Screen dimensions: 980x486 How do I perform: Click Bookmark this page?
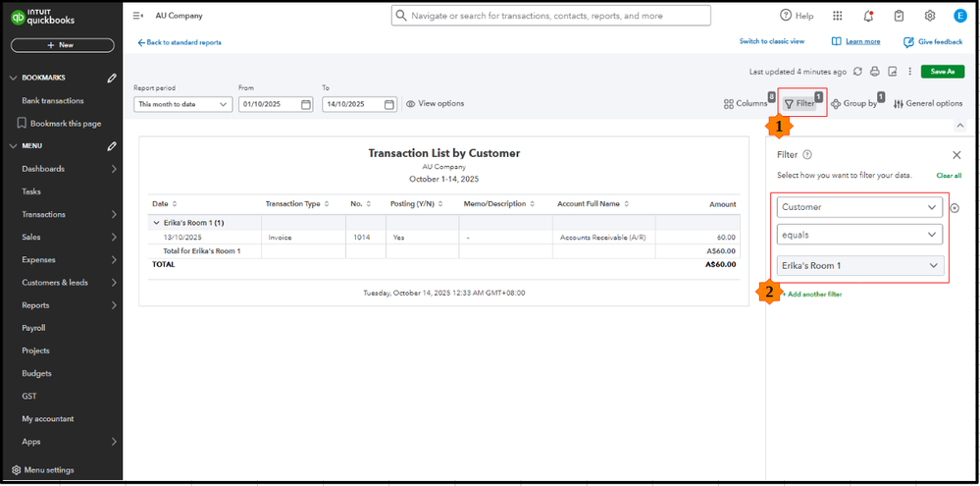tap(62, 124)
